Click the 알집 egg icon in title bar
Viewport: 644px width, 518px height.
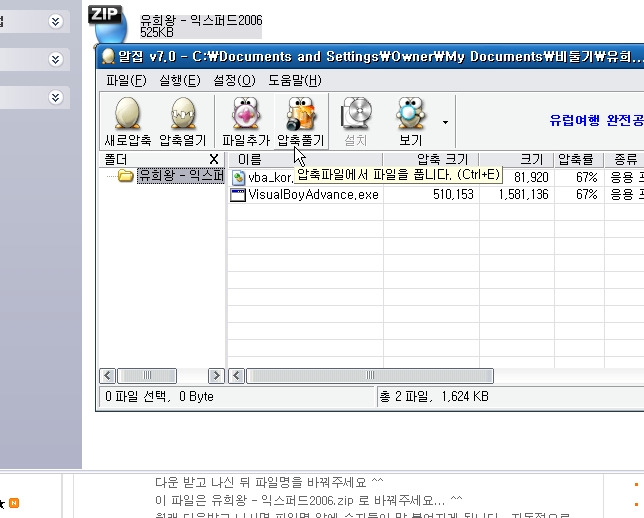pyautogui.click(x=108, y=57)
